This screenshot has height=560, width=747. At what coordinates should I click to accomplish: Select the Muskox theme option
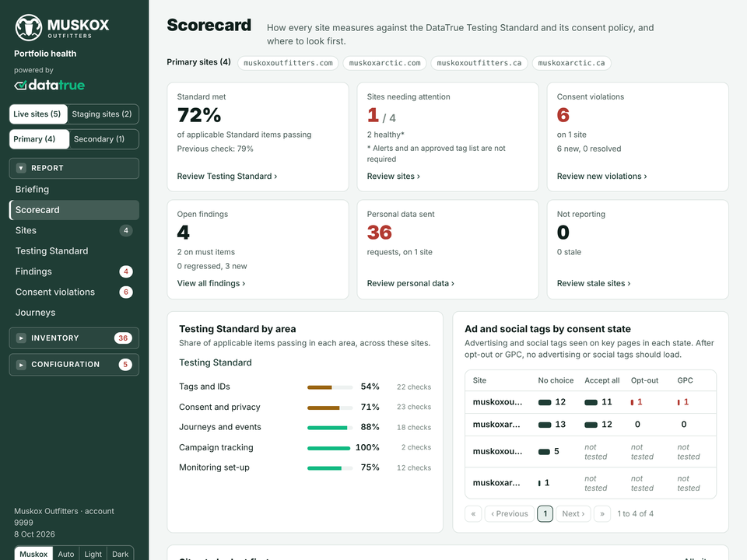[x=33, y=554]
